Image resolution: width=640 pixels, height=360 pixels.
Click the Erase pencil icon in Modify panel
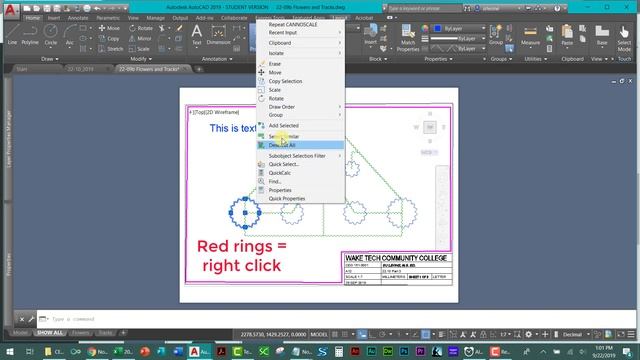click(x=179, y=28)
